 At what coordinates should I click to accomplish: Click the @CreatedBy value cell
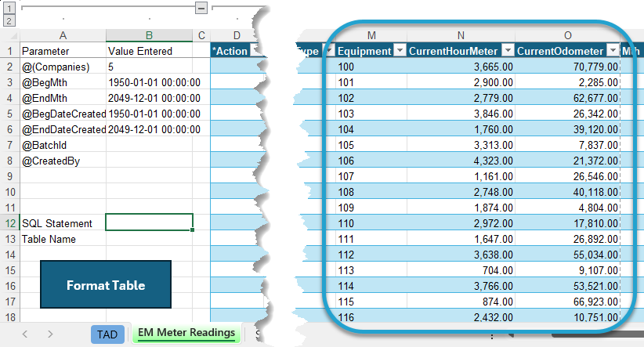point(150,161)
